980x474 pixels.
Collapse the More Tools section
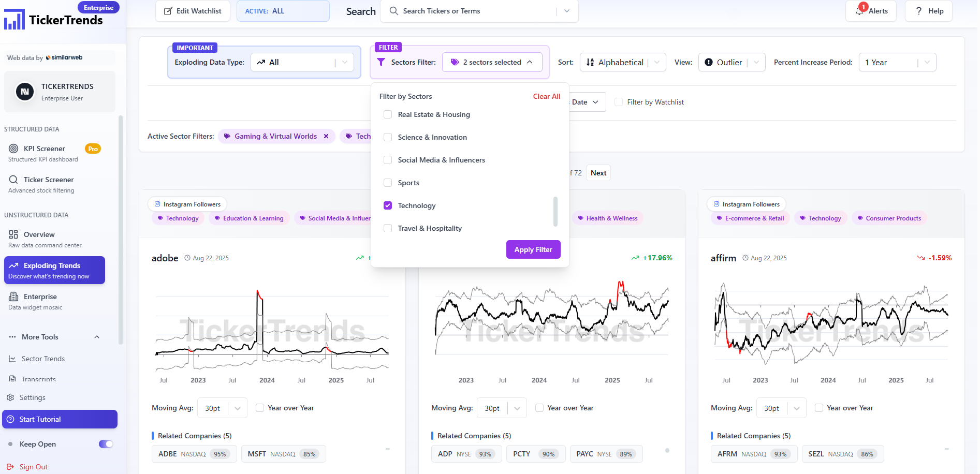[97, 337]
